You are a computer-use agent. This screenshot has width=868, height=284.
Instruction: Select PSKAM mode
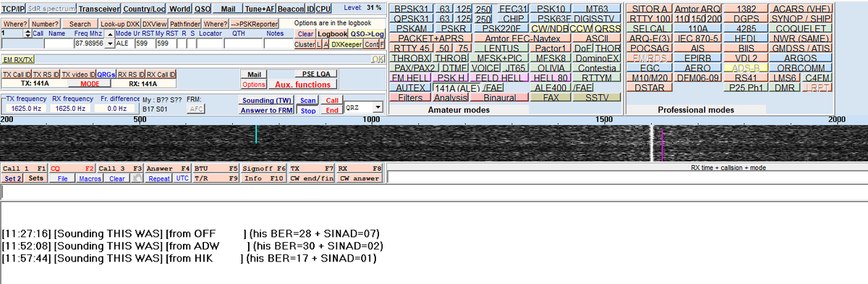coord(411,28)
